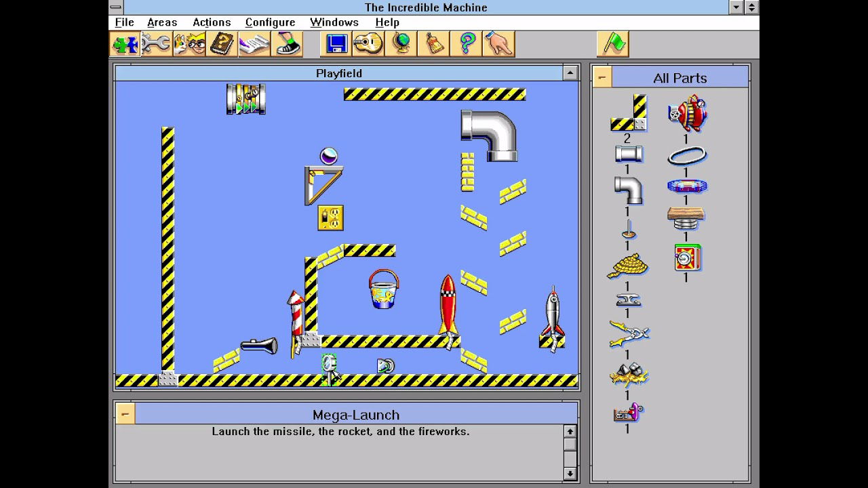Click the wrench toolbar icon
Viewport: 868px width, 488px height.
point(157,44)
